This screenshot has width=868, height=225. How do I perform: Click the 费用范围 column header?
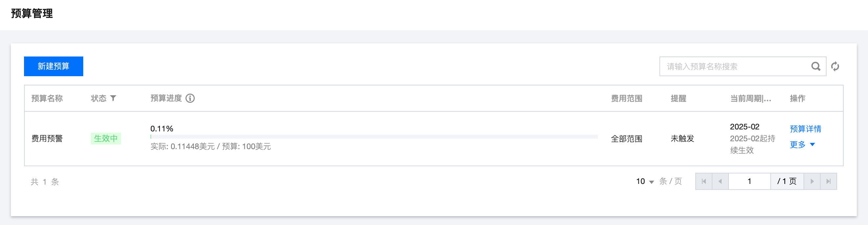tap(626, 98)
